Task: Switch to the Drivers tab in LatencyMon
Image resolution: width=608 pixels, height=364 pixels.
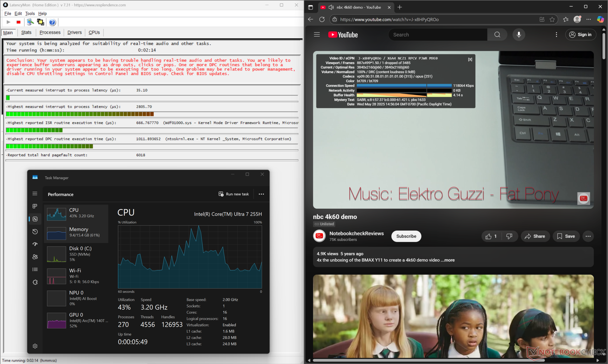Action: tap(74, 32)
